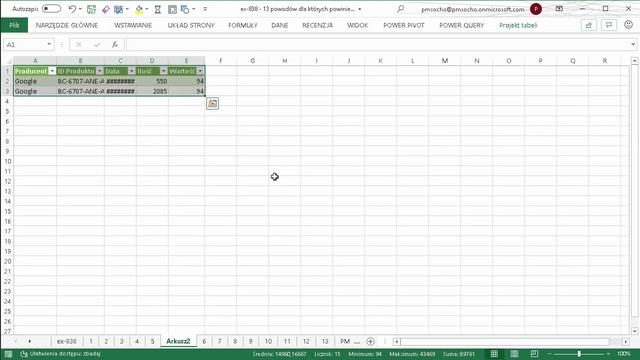Click the Share icon button

(x=589, y=25)
